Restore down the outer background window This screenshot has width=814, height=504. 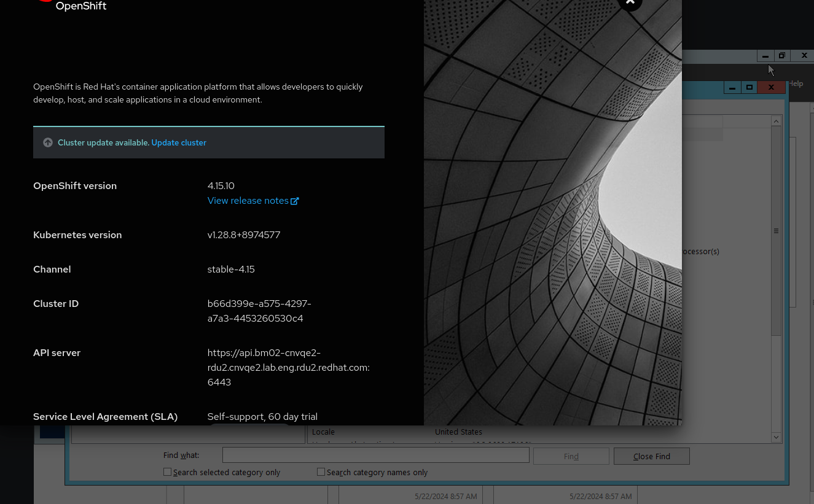click(x=782, y=56)
